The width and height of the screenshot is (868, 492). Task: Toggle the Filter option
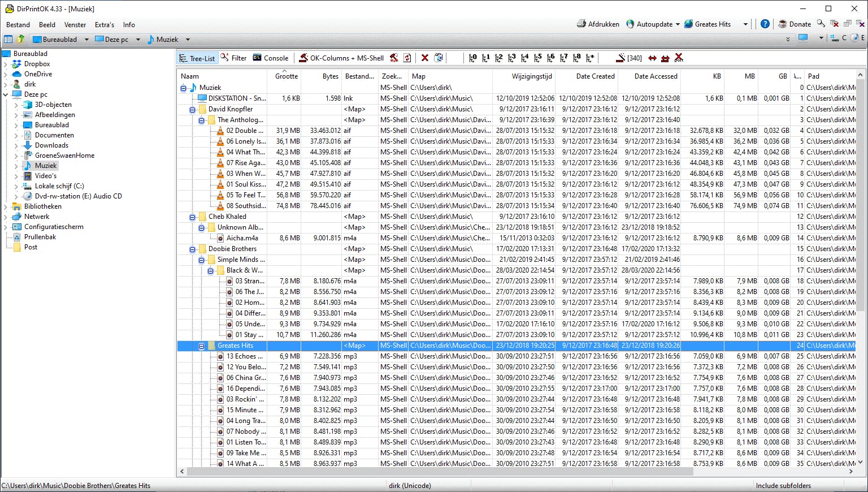click(233, 58)
